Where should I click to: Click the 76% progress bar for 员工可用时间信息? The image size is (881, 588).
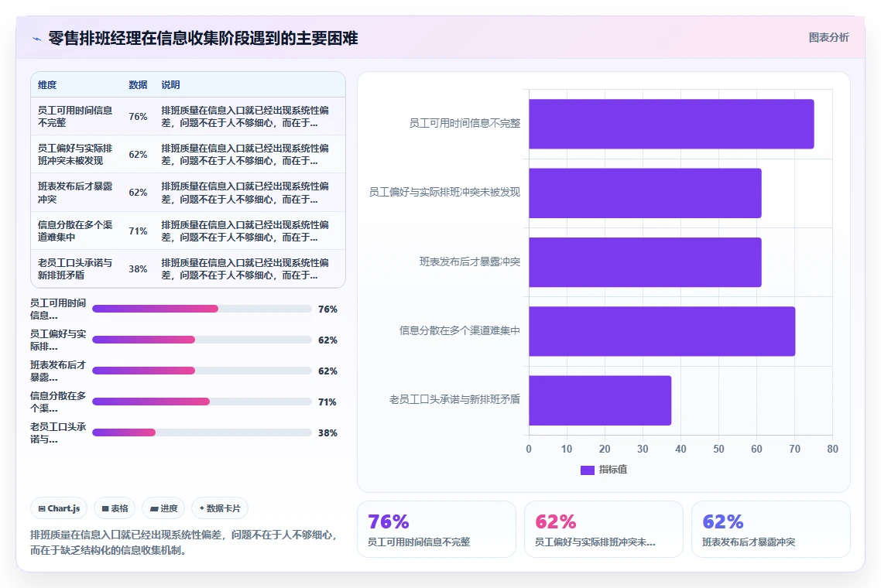coord(202,309)
